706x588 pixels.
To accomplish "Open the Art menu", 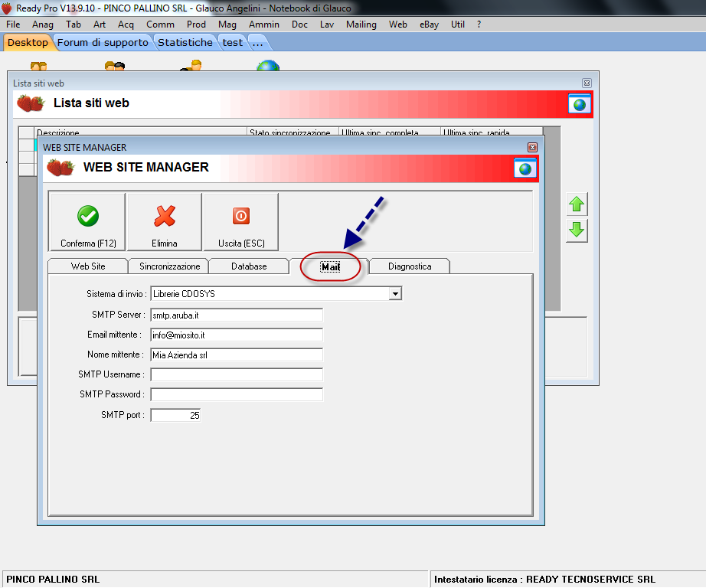I will point(100,24).
